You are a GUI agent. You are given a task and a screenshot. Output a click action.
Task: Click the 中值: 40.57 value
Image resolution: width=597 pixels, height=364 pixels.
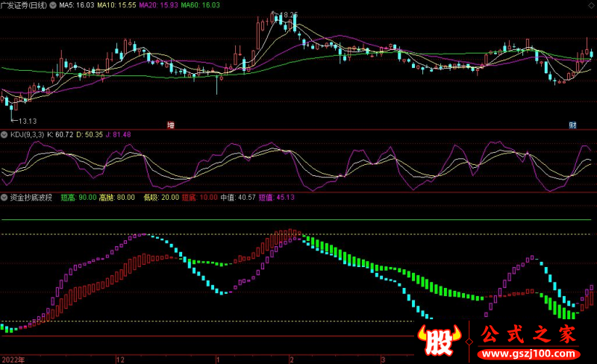238,197
